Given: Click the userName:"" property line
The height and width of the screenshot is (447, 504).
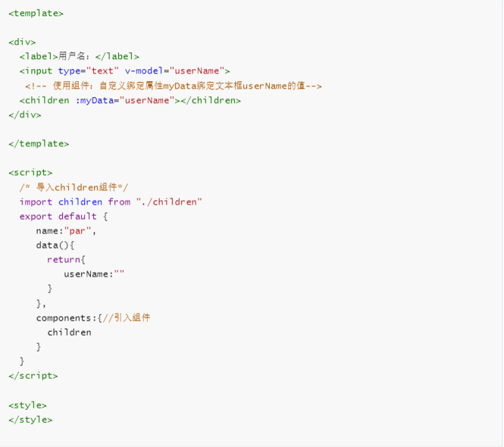Looking at the screenshot, I should 94,274.
